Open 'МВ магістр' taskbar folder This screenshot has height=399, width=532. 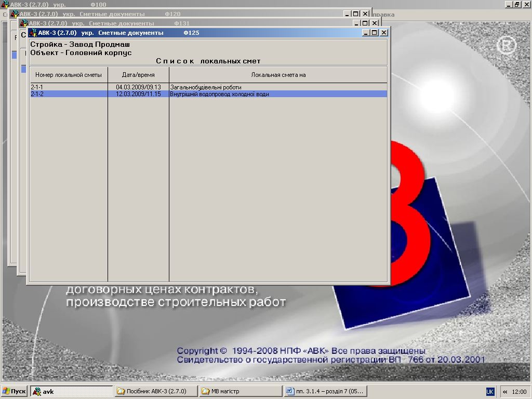[x=241, y=391]
